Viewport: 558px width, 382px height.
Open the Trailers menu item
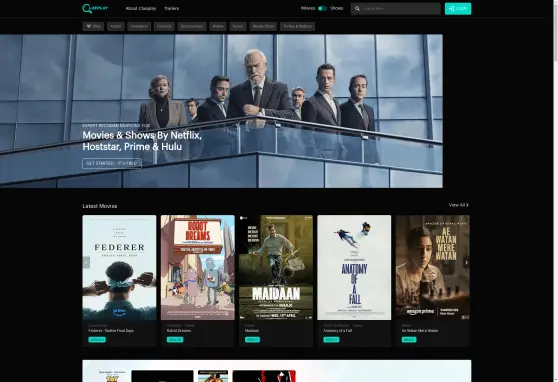(x=172, y=9)
